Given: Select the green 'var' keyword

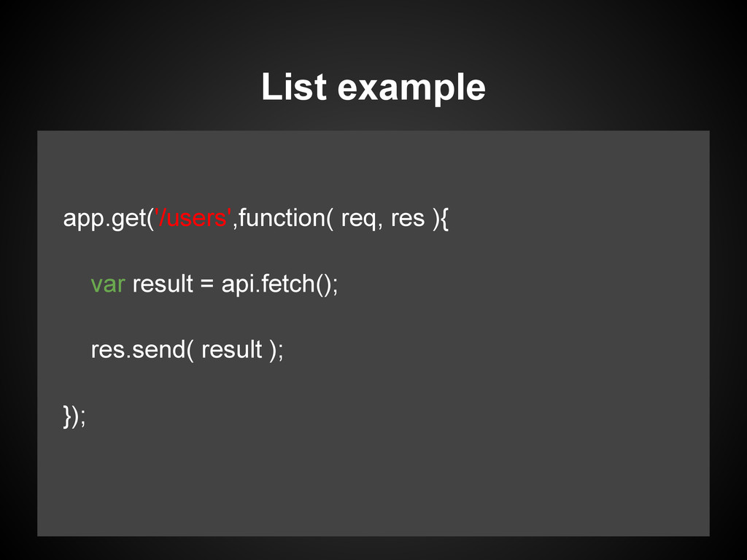Looking at the screenshot, I should pyautogui.click(x=108, y=284).
